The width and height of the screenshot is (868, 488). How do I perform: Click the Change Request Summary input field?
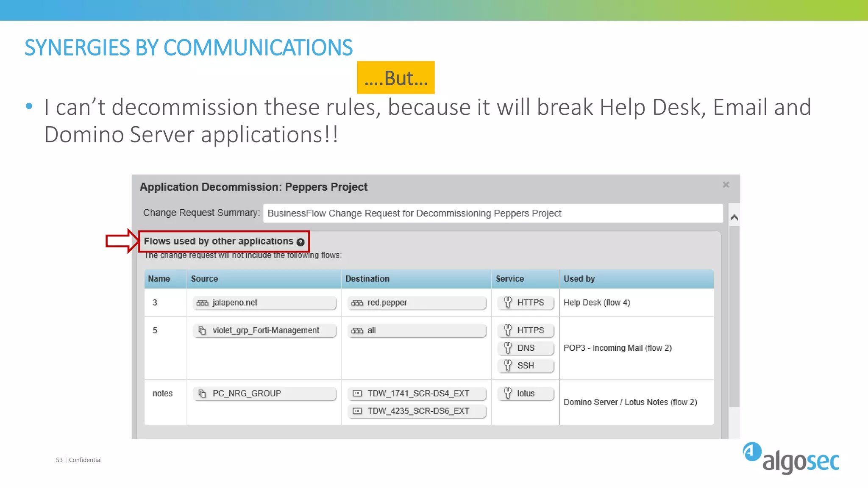pos(493,213)
